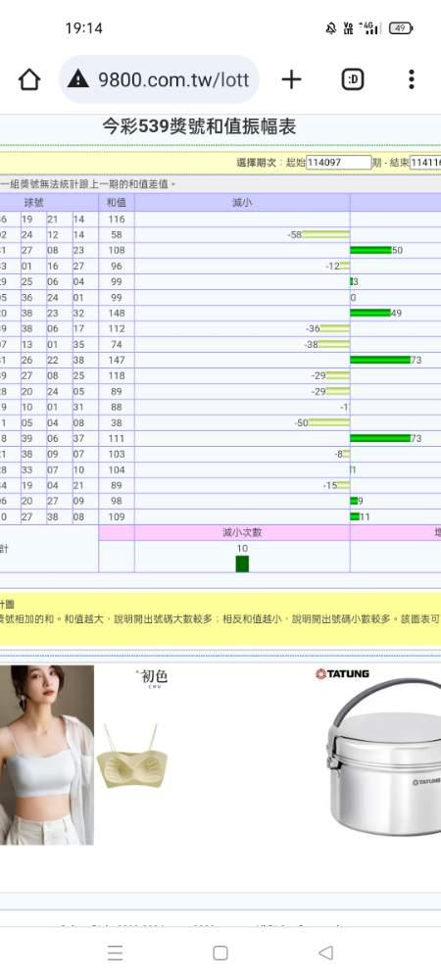Click the 減小 column header
This screenshot has height=980, width=441.
tap(242, 203)
